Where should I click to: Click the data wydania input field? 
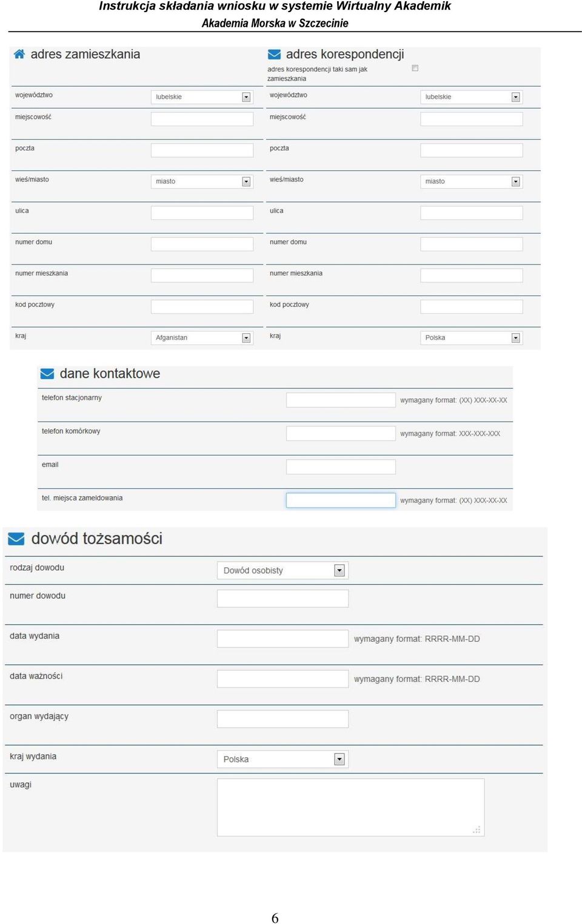tap(283, 638)
